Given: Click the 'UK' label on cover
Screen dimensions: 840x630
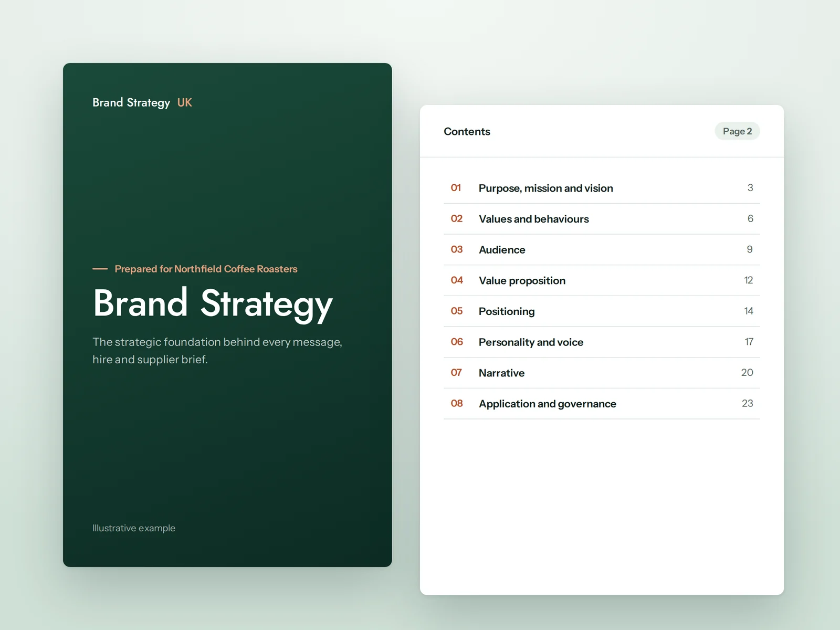Looking at the screenshot, I should tap(185, 102).
